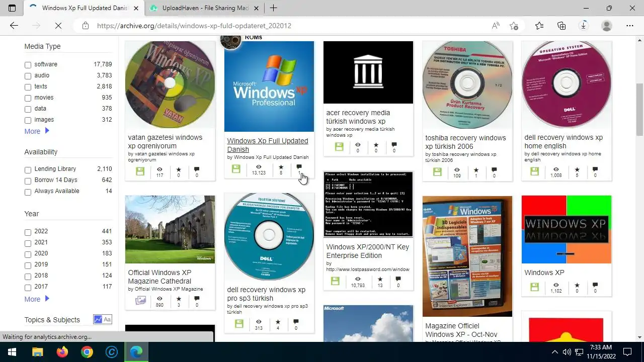Check the data media type filter
This screenshot has height=362, width=644.
click(28, 109)
